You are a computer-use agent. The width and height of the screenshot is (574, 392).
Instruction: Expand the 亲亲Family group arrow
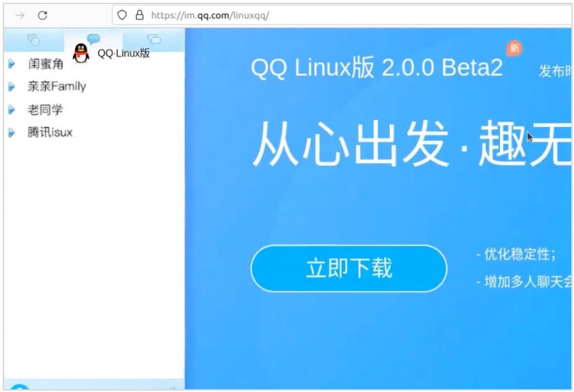click(12, 87)
